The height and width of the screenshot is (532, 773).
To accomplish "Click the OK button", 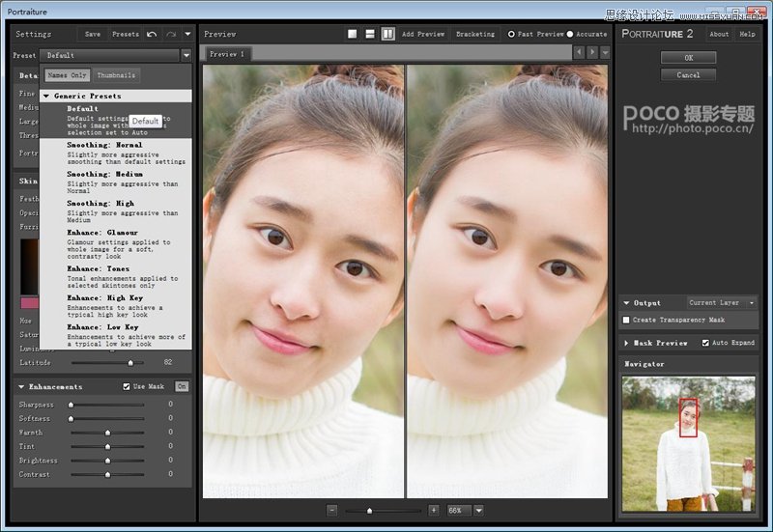I will pyautogui.click(x=688, y=58).
